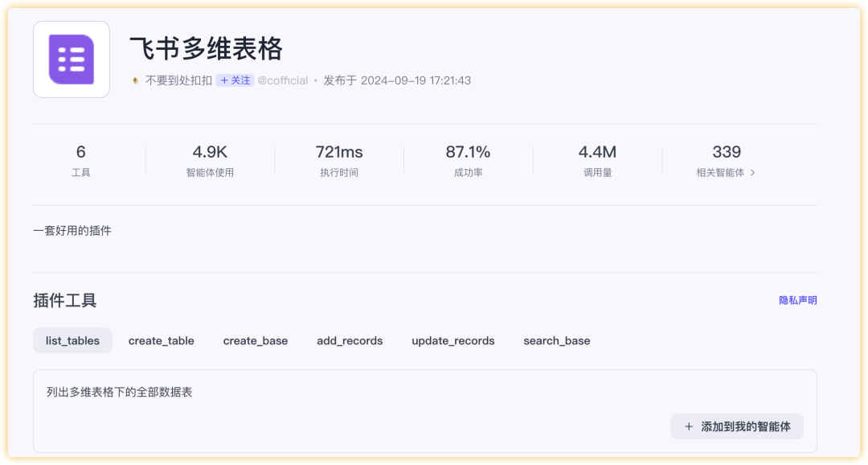Follow the author with +关注 button
The height and width of the screenshot is (465, 868).
pos(235,80)
